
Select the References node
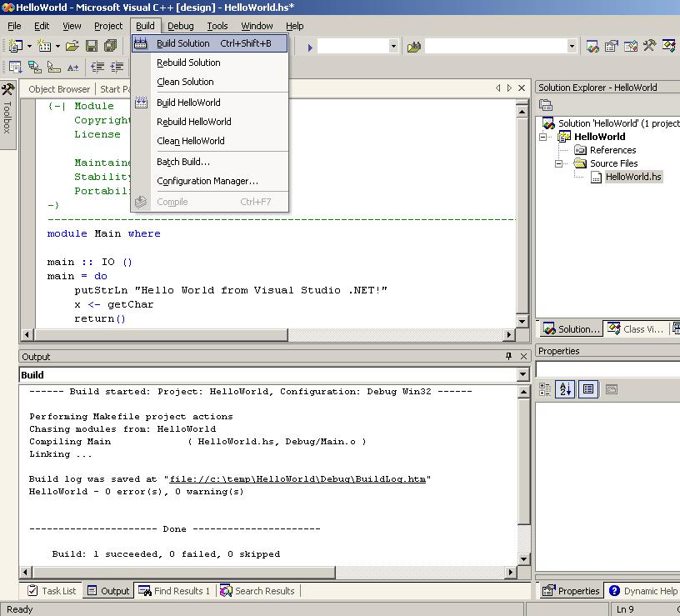[612, 150]
